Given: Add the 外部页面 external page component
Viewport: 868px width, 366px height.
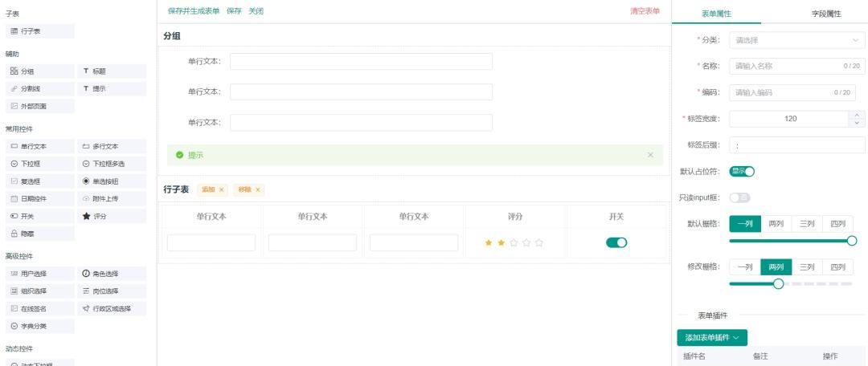Looking at the screenshot, I should tap(40, 106).
